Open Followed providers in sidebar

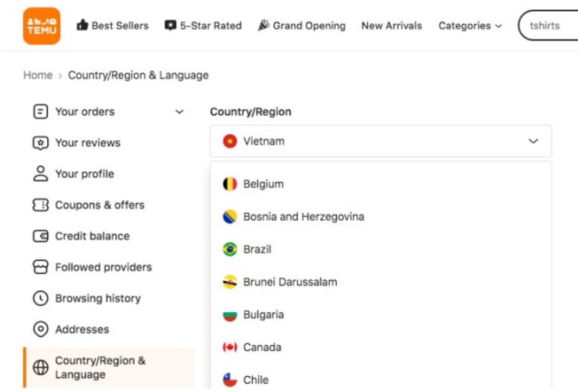tap(104, 267)
